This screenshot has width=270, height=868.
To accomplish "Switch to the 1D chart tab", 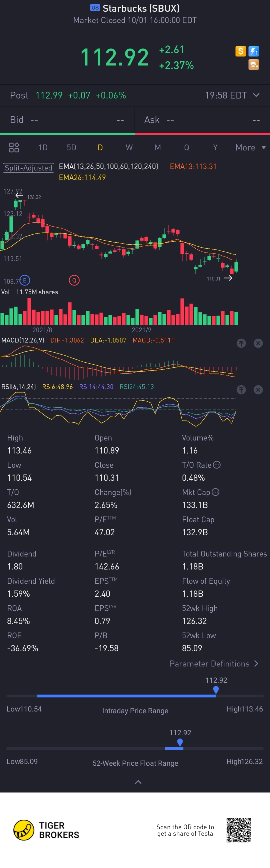I will pyautogui.click(x=43, y=147).
